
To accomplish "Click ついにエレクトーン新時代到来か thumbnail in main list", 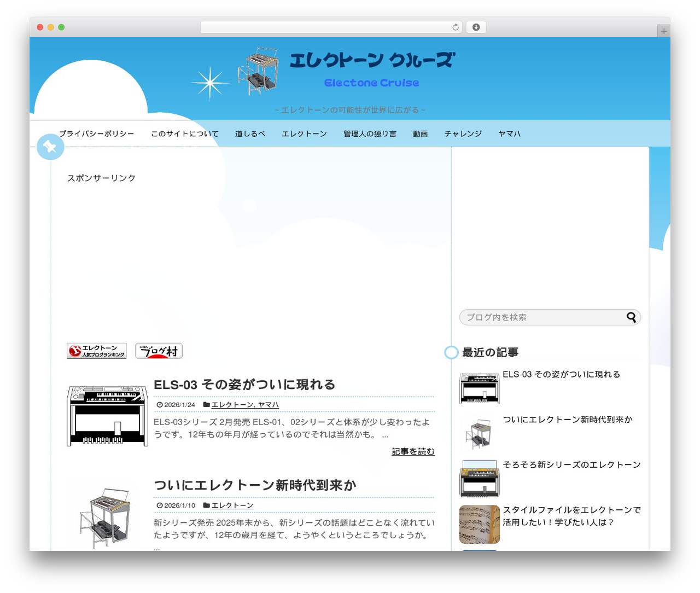I will point(107,518).
